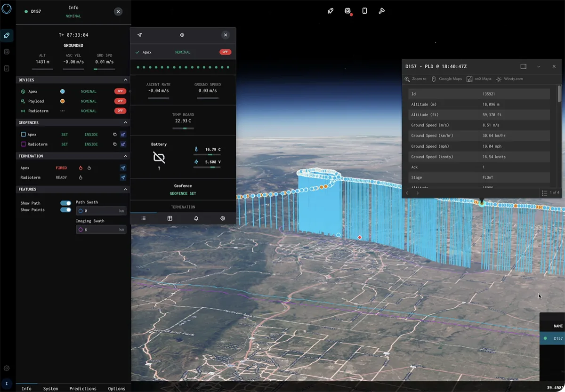Viewport: 565px width, 392px height.
Task: Select the rocket icon in the left sidebar
Action: click(6, 35)
